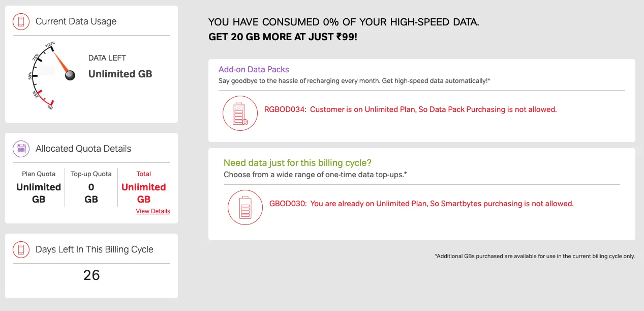The image size is (644, 311).
Task: Click the Days Left billing cycle phone icon
Action: pyautogui.click(x=21, y=249)
